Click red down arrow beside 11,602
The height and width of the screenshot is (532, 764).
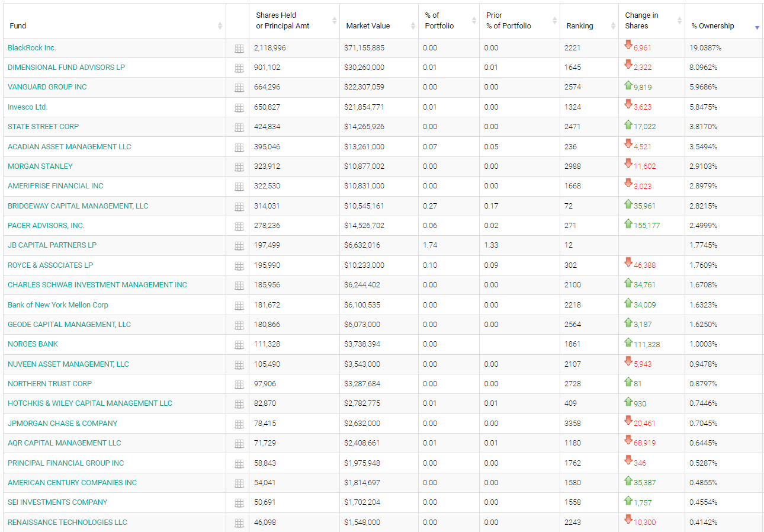pyautogui.click(x=628, y=164)
